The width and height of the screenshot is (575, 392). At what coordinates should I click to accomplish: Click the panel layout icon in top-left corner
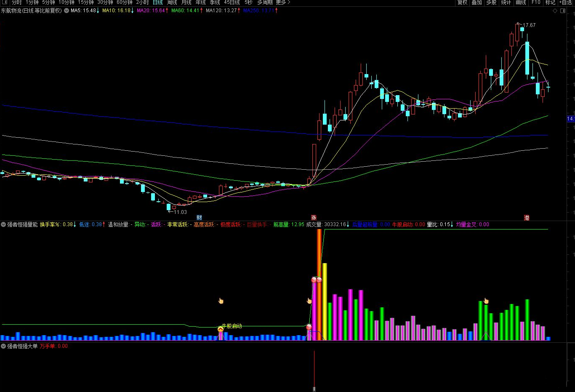[5, 3]
